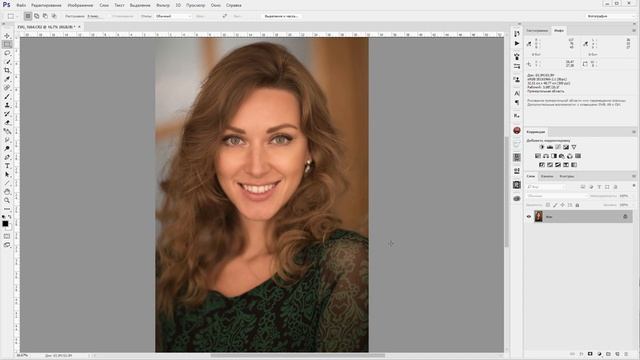This screenshot has height=360, width=640.
Task: Select the Hand tool
Action: (x=7, y=192)
